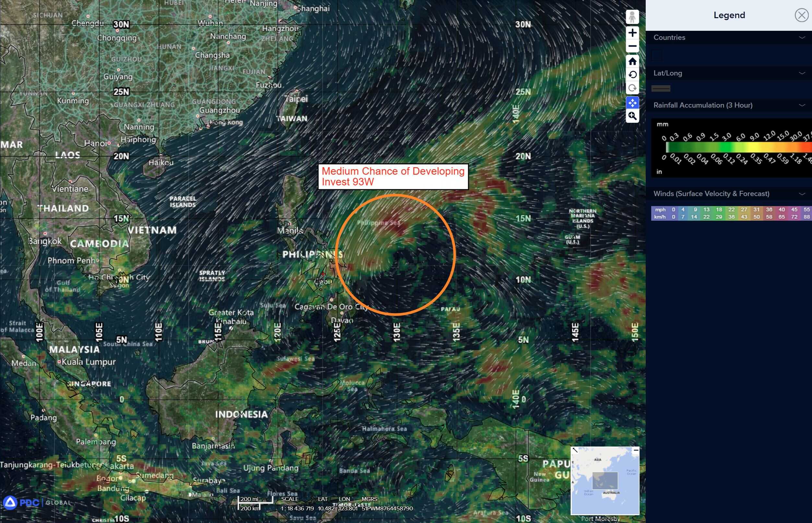Screen dimensions: 812x523
Task: Click the overview map diagonal arrow icon
Action: (575, 450)
